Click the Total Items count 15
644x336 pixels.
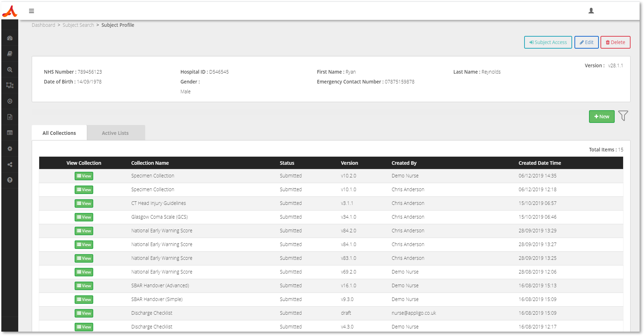tap(621, 149)
